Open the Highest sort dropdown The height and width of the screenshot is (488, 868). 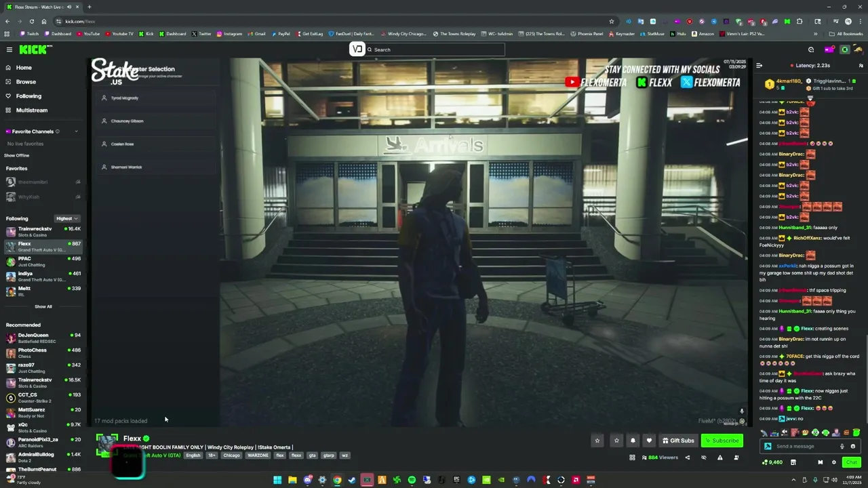tap(67, 218)
